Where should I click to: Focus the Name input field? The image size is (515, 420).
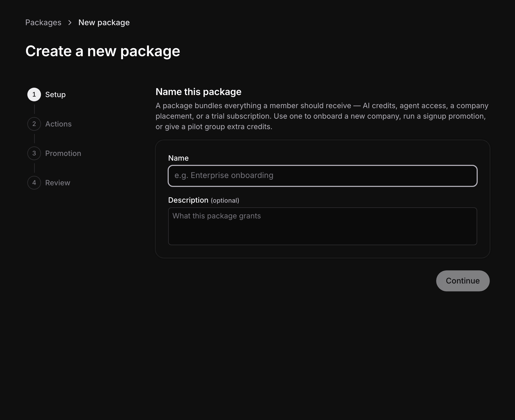tap(323, 176)
